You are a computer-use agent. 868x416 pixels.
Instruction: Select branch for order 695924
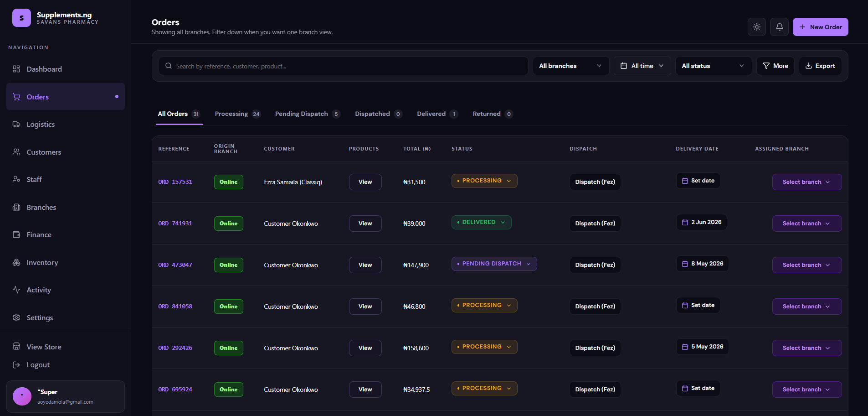coord(807,390)
